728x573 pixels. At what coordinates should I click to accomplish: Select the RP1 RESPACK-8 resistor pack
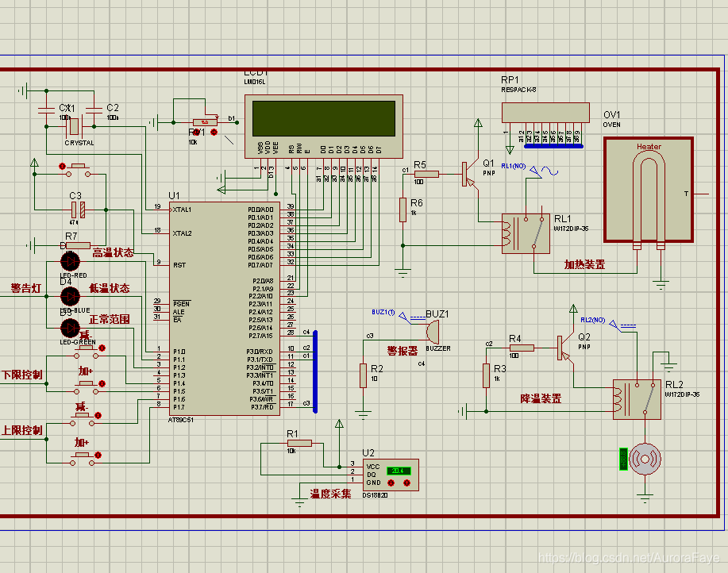pos(545,113)
